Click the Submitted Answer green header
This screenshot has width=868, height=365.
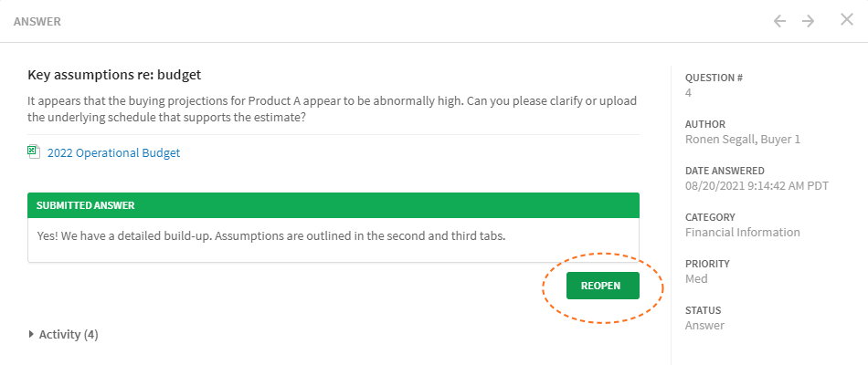[333, 205]
